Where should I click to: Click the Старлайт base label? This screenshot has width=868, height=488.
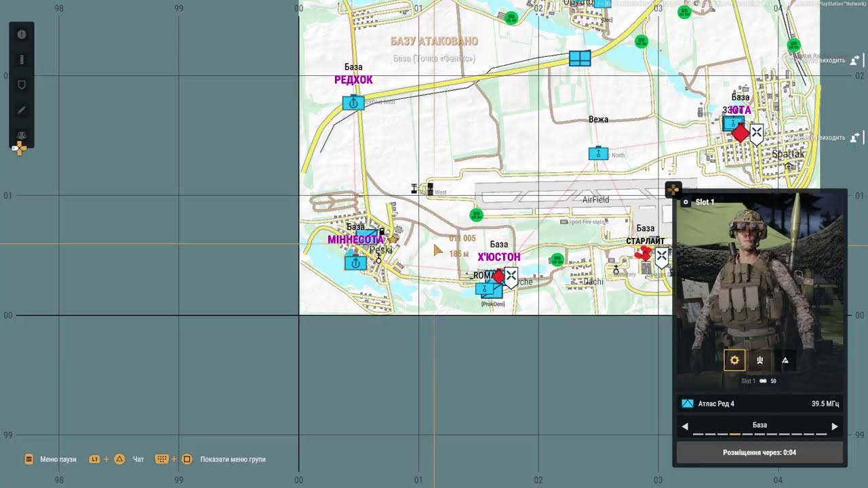click(646, 241)
